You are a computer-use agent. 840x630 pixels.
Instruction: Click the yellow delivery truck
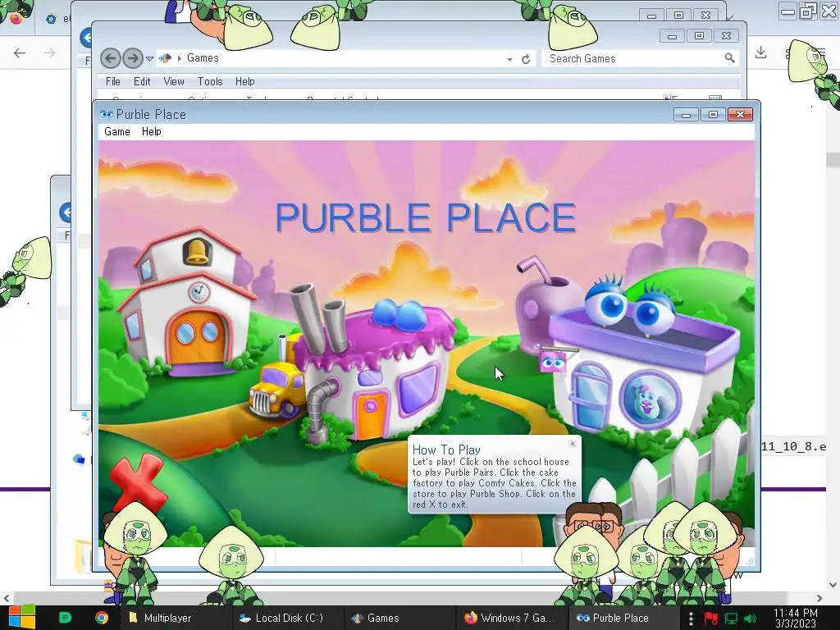(x=276, y=388)
